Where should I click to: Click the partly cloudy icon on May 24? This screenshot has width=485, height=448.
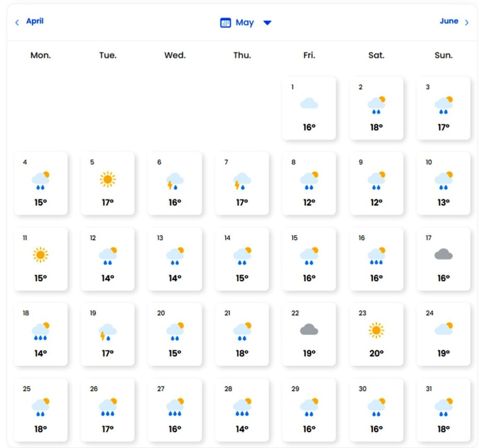tap(443, 329)
